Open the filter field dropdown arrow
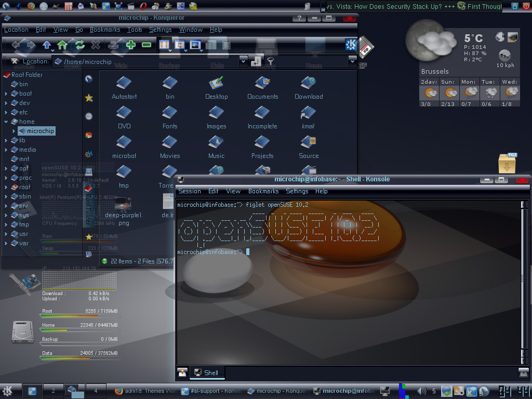532x399 pixels. click(x=352, y=61)
